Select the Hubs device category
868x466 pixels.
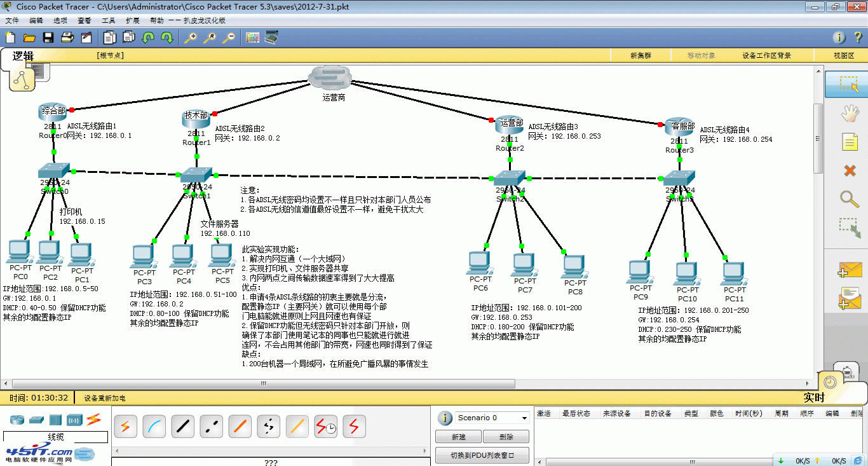[55, 420]
